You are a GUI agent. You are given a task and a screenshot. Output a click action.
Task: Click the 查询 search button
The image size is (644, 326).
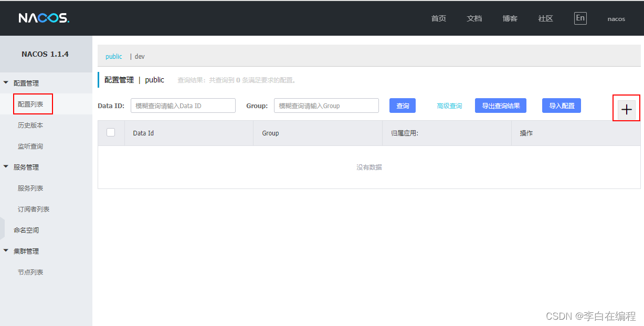402,106
